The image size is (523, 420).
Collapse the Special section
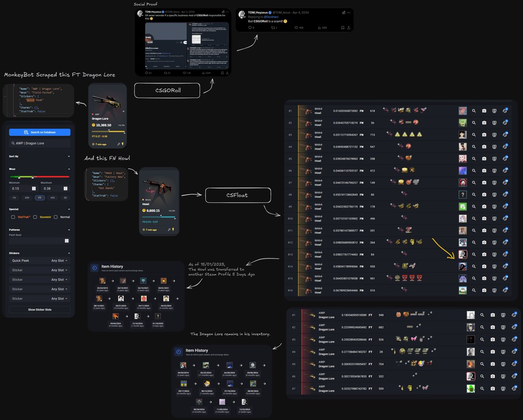click(68, 209)
